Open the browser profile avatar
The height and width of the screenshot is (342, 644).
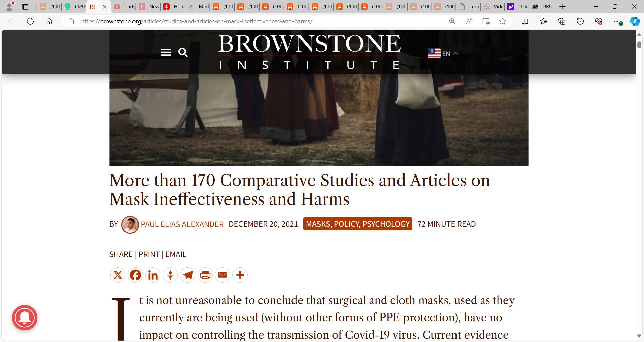pos(10,6)
